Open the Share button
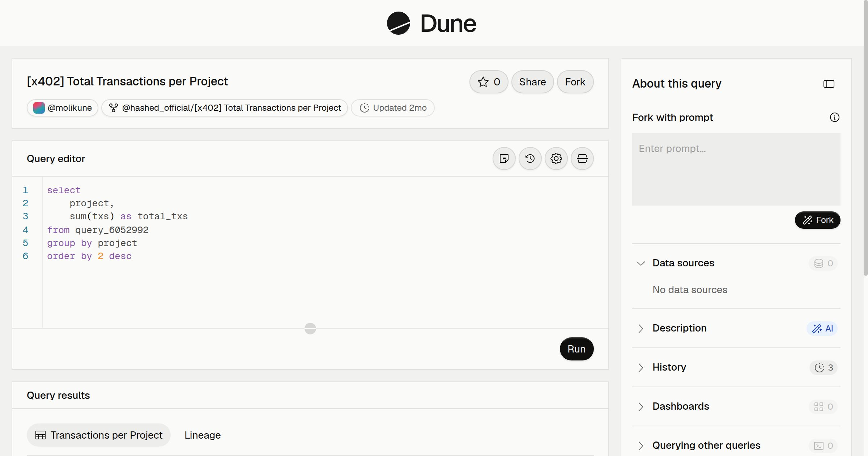Image resolution: width=868 pixels, height=456 pixels. [532, 82]
